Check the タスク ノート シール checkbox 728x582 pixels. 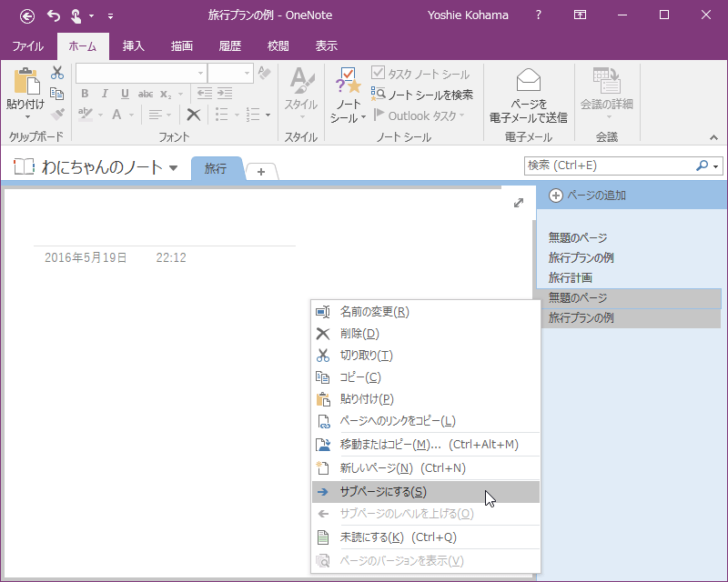point(378,73)
